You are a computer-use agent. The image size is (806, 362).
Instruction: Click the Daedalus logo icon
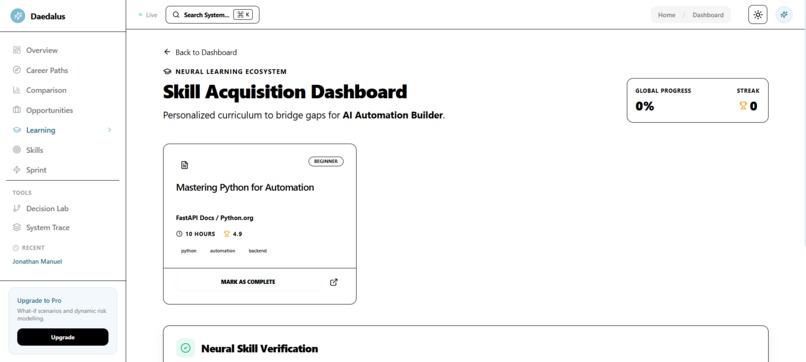pos(17,16)
